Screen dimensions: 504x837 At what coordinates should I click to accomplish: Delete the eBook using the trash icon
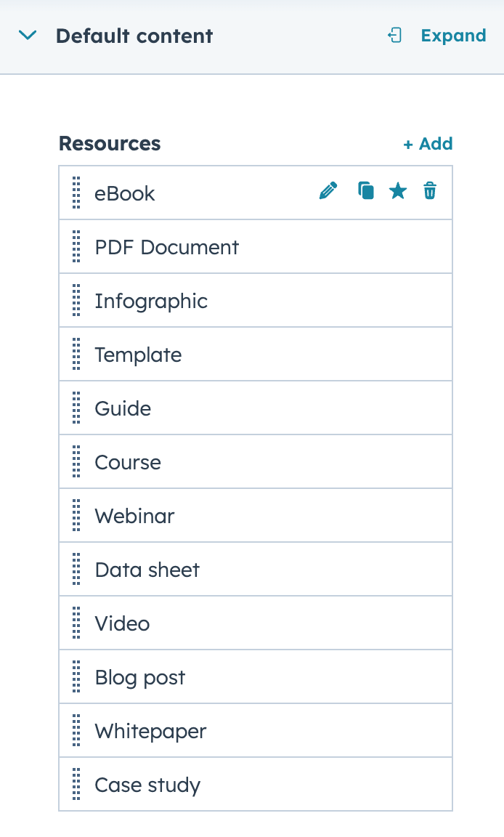(x=429, y=190)
